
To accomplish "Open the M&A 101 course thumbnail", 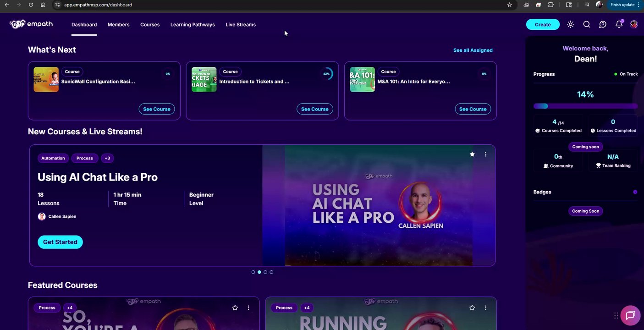I will [362, 79].
